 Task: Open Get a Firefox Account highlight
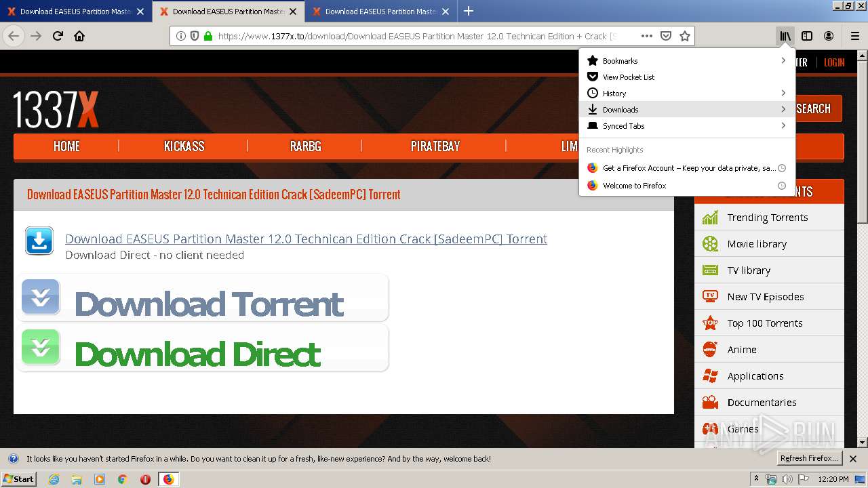point(687,168)
